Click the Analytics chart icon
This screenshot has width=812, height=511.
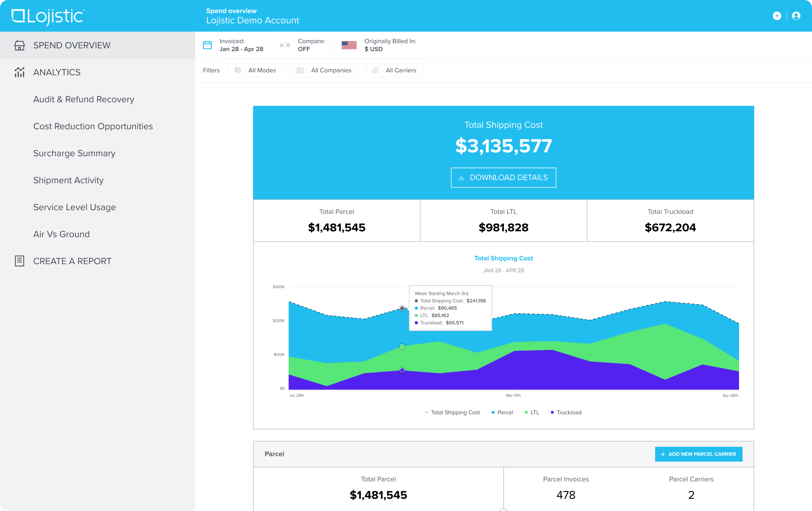(19, 72)
